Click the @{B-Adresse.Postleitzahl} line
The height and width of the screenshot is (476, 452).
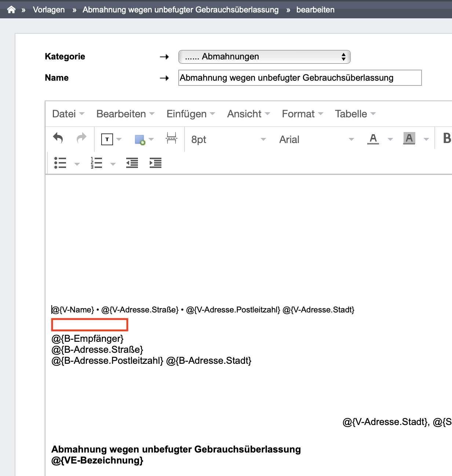click(x=152, y=361)
